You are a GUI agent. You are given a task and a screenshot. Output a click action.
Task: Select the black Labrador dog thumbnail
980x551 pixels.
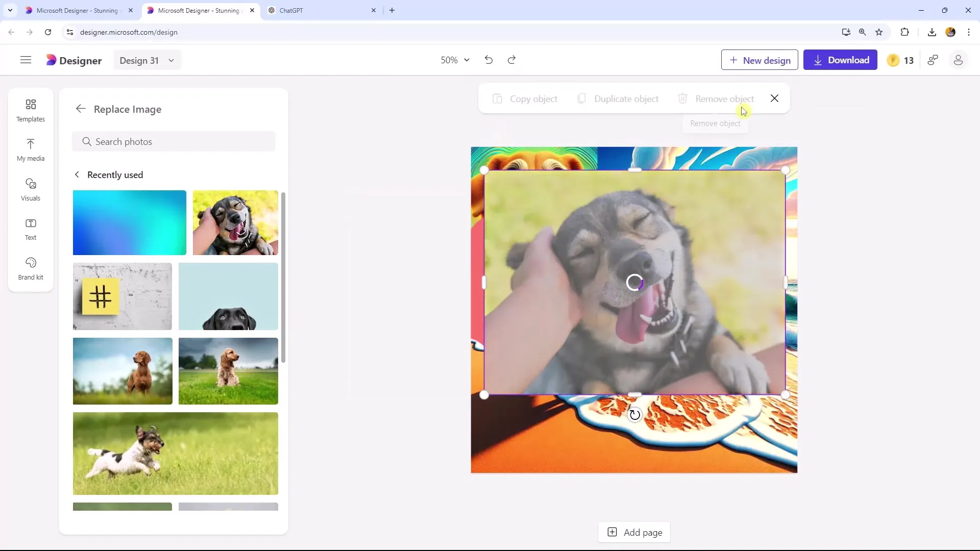[228, 297]
